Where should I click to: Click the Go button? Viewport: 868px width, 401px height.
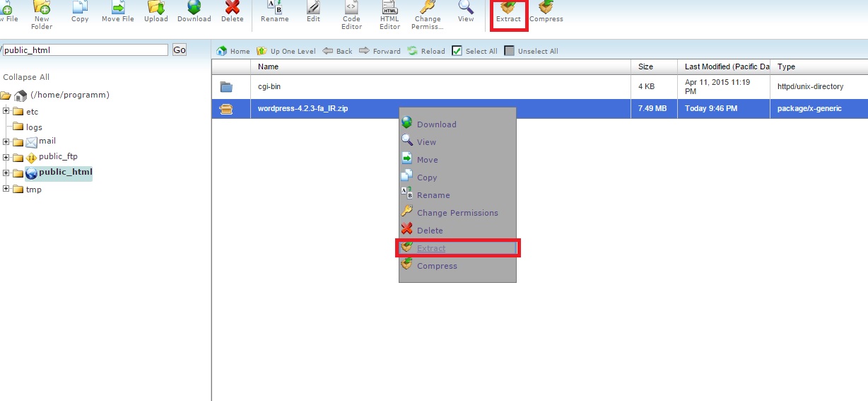[x=180, y=50]
